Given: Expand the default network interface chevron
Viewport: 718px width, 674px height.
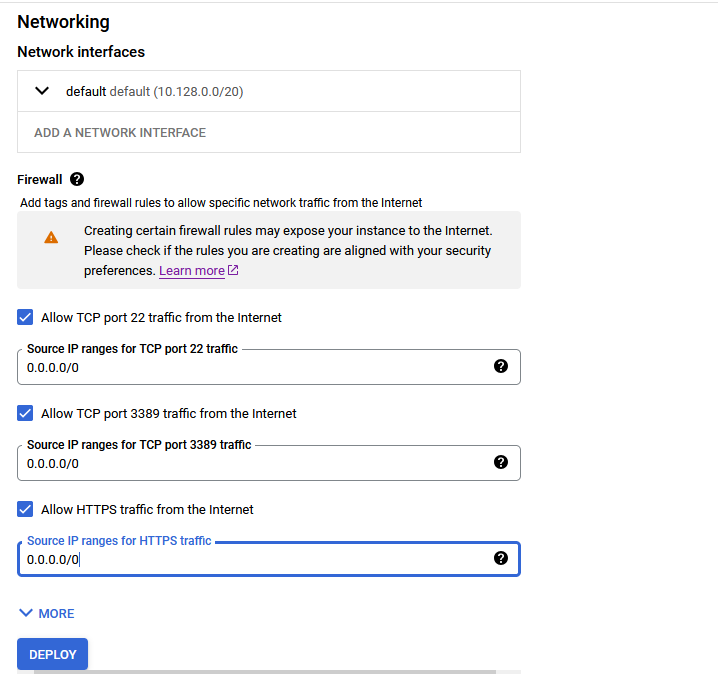Looking at the screenshot, I should pos(42,91).
